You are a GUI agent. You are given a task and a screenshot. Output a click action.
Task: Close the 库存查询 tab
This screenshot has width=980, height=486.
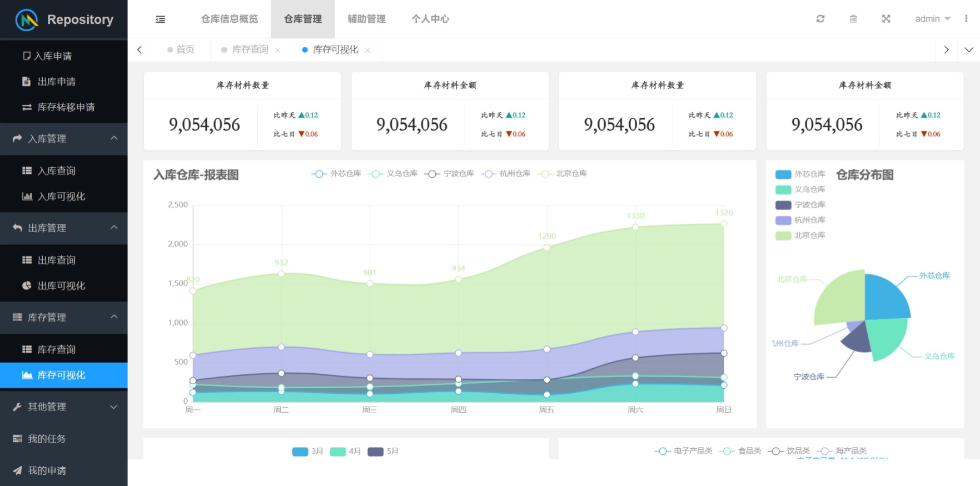pyautogui.click(x=278, y=50)
